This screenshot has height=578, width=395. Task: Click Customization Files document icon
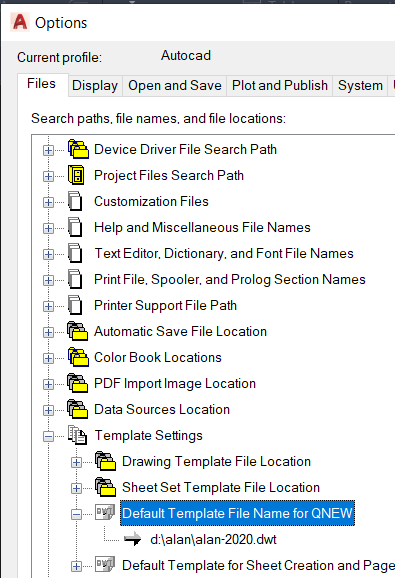[76, 201]
